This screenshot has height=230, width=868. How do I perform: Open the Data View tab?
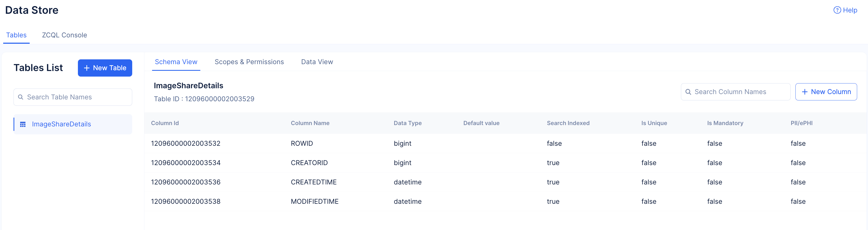coord(317,62)
